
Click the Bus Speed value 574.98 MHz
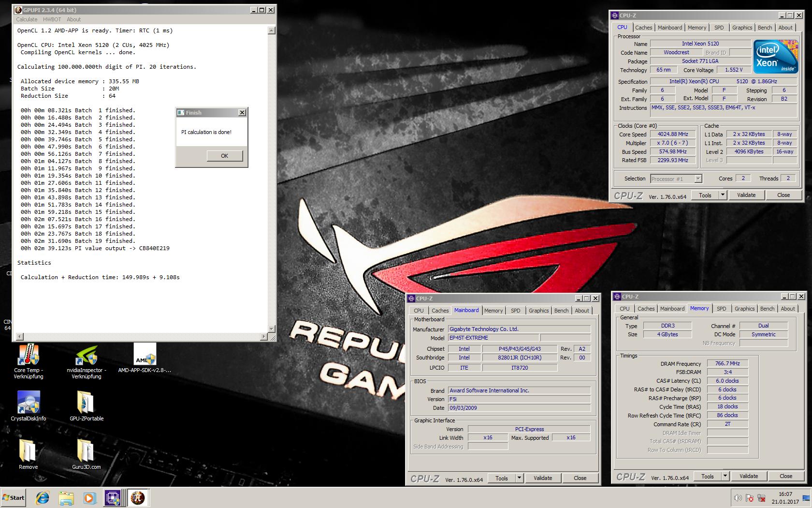click(672, 151)
